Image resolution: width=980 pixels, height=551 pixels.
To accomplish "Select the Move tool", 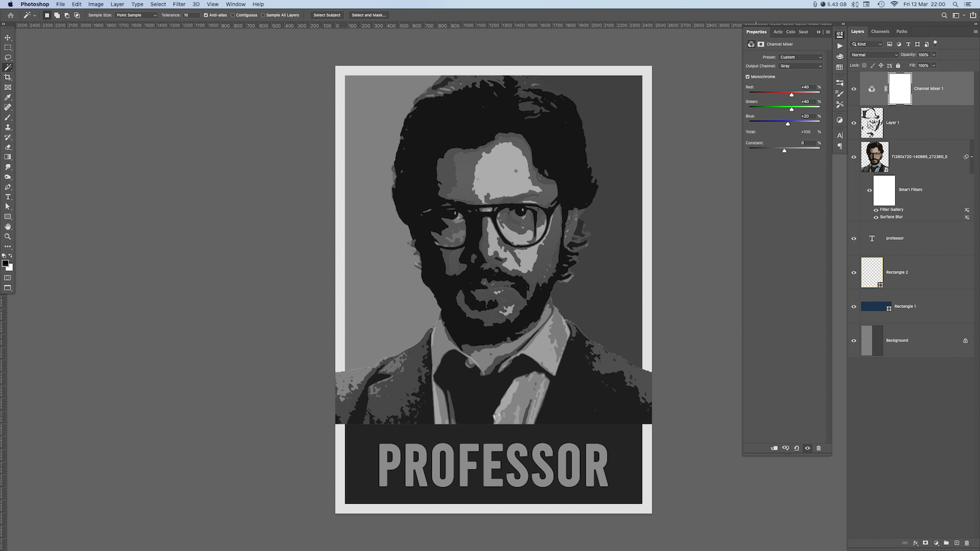I will [x=8, y=38].
